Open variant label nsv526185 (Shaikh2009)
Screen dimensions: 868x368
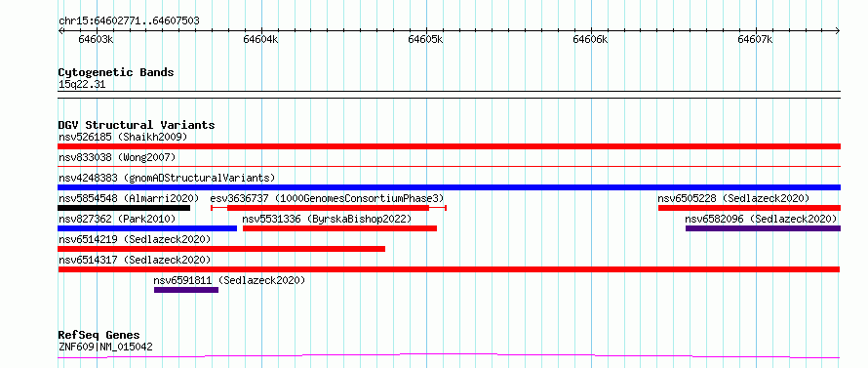(123, 137)
